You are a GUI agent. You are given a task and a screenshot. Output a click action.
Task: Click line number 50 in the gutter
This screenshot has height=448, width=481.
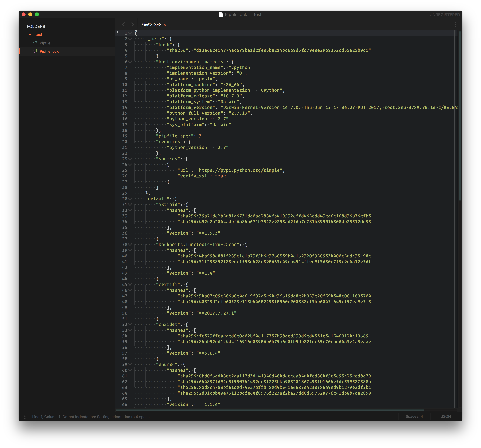coord(125,313)
